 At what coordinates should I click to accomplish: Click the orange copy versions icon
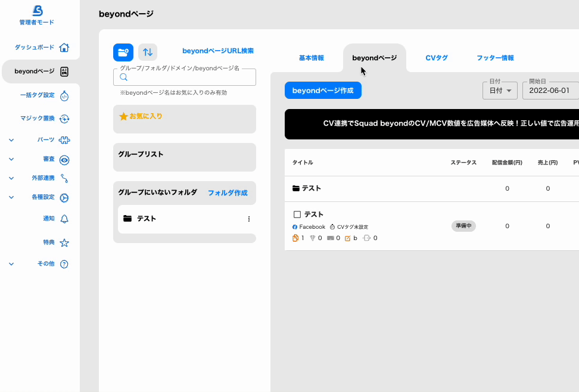click(x=295, y=238)
